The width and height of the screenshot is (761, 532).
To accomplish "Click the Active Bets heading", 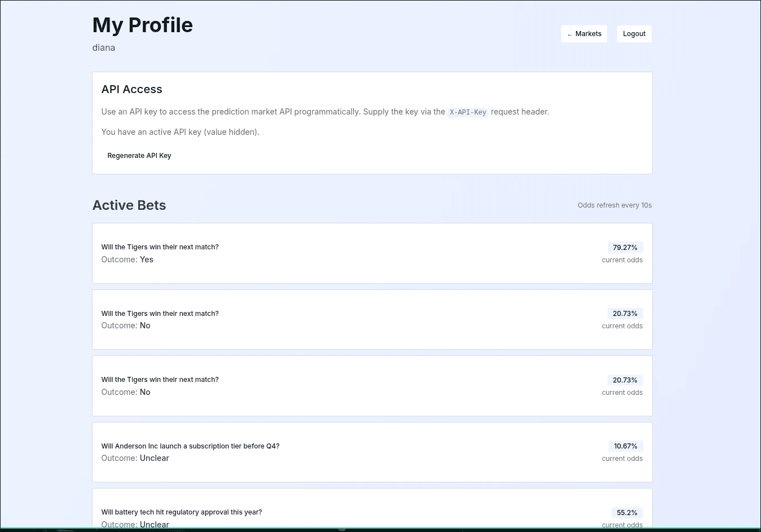I will pyautogui.click(x=129, y=205).
